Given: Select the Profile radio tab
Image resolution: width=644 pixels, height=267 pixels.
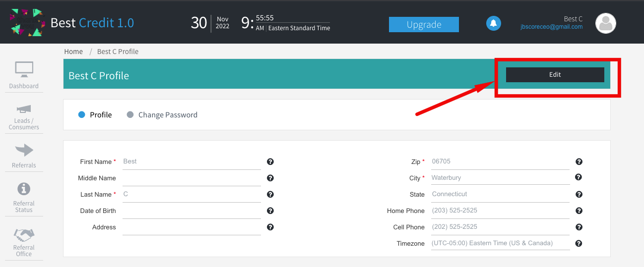Looking at the screenshot, I should [95, 115].
